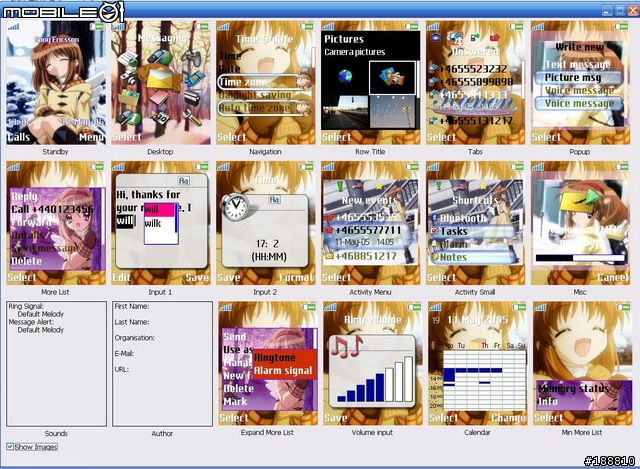640x469 pixels.
Task: Open the Expand More List preview
Action: pyautogui.click(x=267, y=363)
